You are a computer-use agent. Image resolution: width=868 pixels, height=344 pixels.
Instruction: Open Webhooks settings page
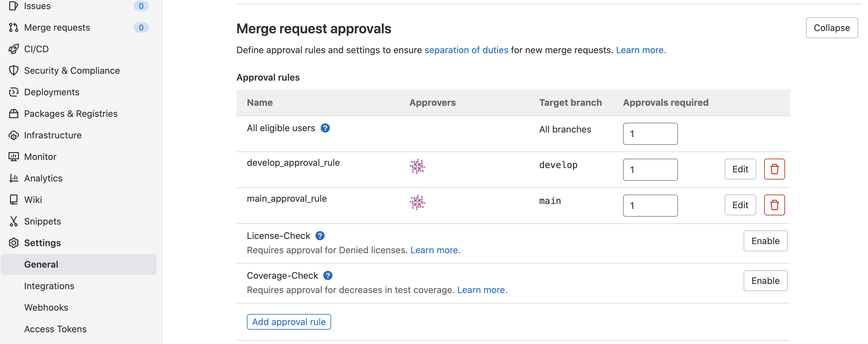pyautogui.click(x=46, y=308)
